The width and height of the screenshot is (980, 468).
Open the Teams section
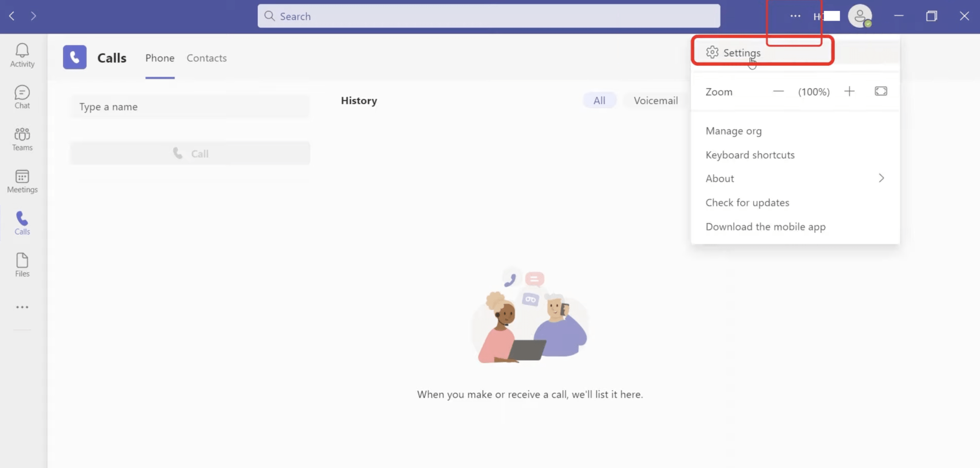click(x=22, y=138)
